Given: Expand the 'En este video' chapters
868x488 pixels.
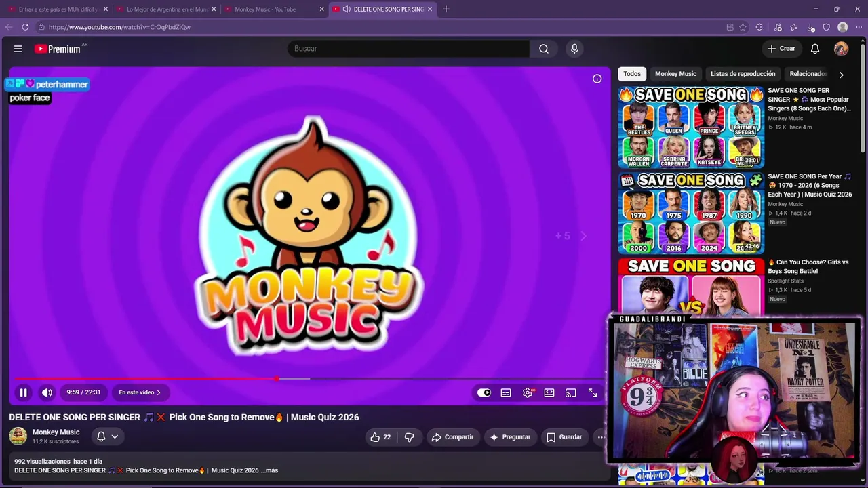Looking at the screenshot, I should coord(140,392).
